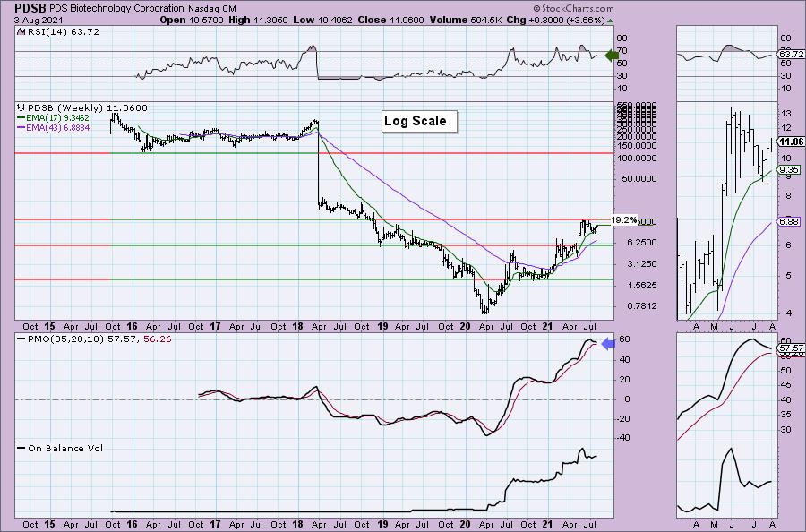The height and width of the screenshot is (532, 806).
Task: Click the '-40' PMO axis label
Action: tap(623, 438)
